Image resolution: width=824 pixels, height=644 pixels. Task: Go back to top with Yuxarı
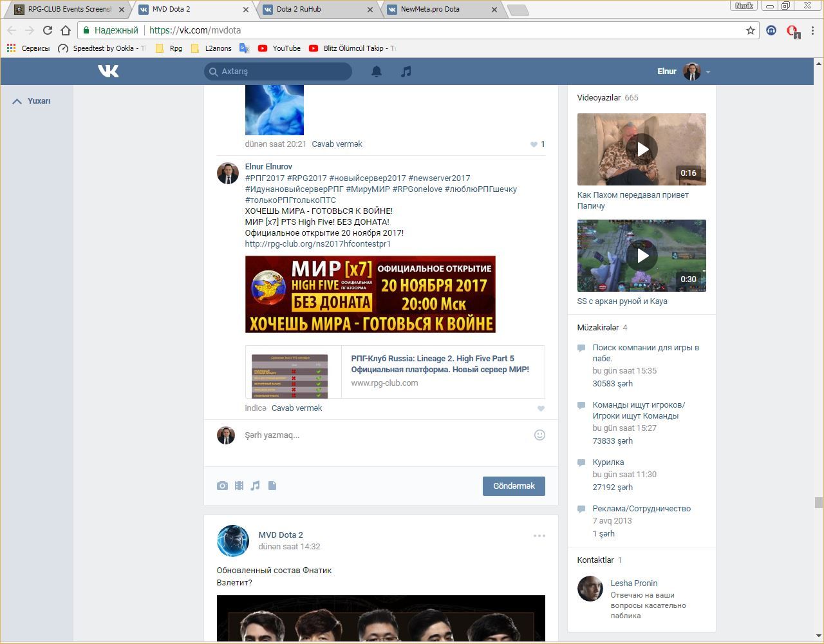32,101
